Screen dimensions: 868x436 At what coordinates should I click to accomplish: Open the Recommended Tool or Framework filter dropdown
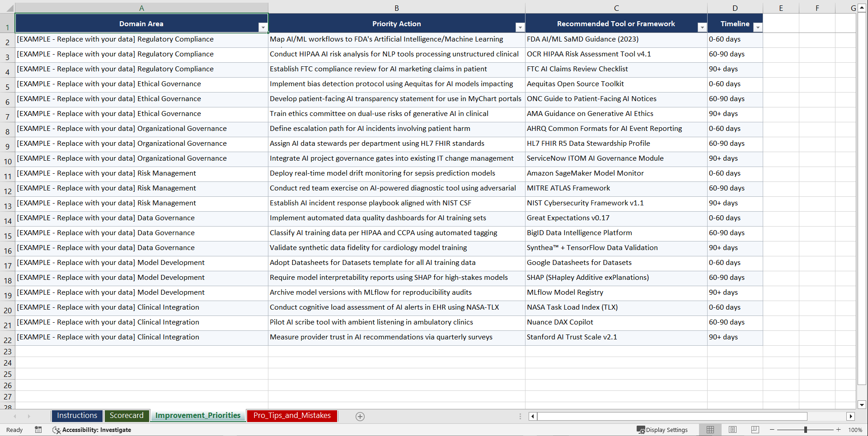point(702,27)
